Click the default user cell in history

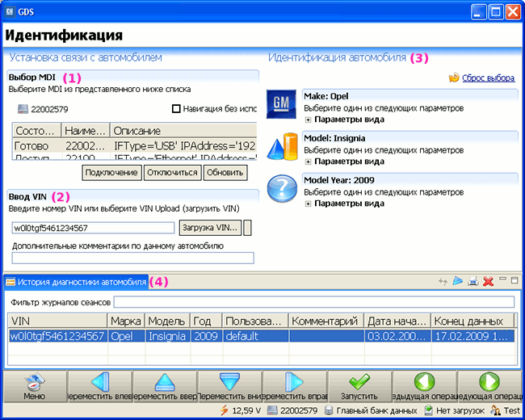pyautogui.click(x=256, y=336)
